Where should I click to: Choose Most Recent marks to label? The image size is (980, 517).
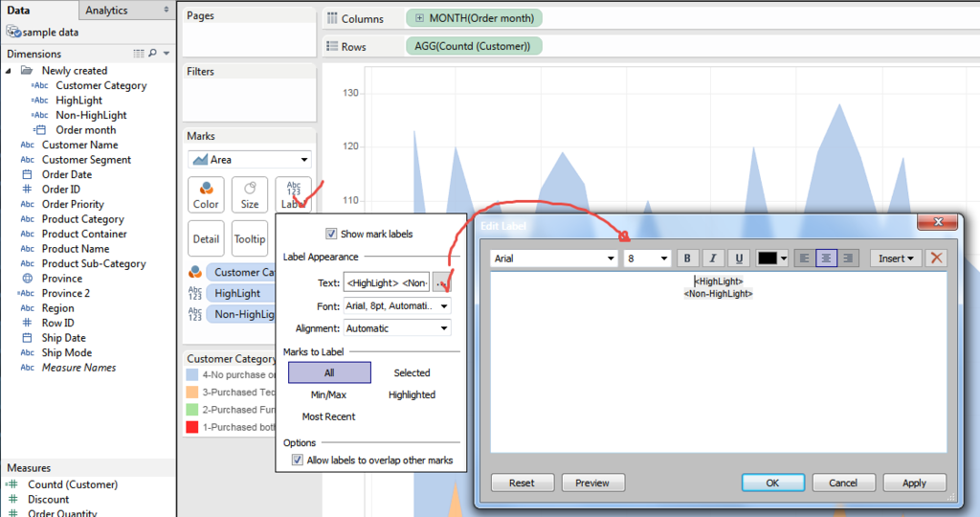[x=329, y=416]
